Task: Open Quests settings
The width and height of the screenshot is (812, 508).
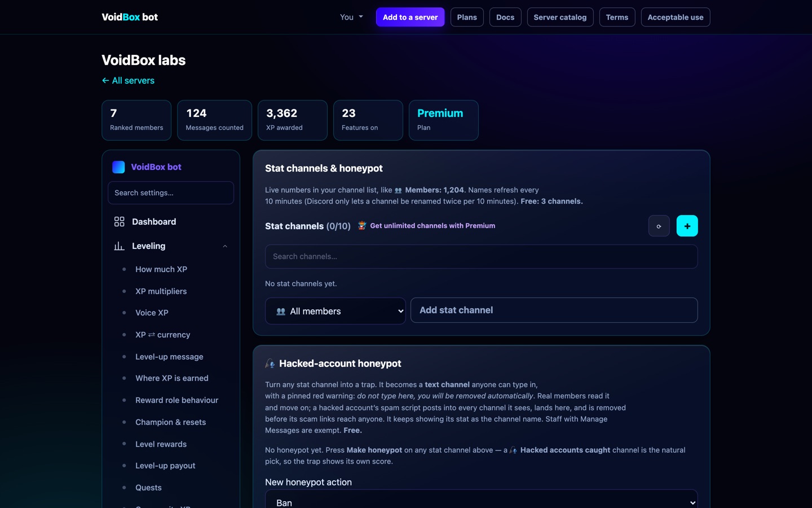Action: (x=148, y=488)
